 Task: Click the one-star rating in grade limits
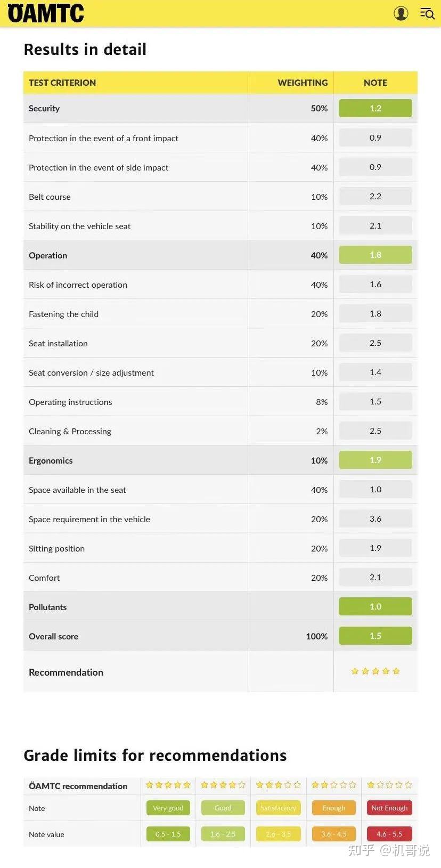tap(389, 785)
